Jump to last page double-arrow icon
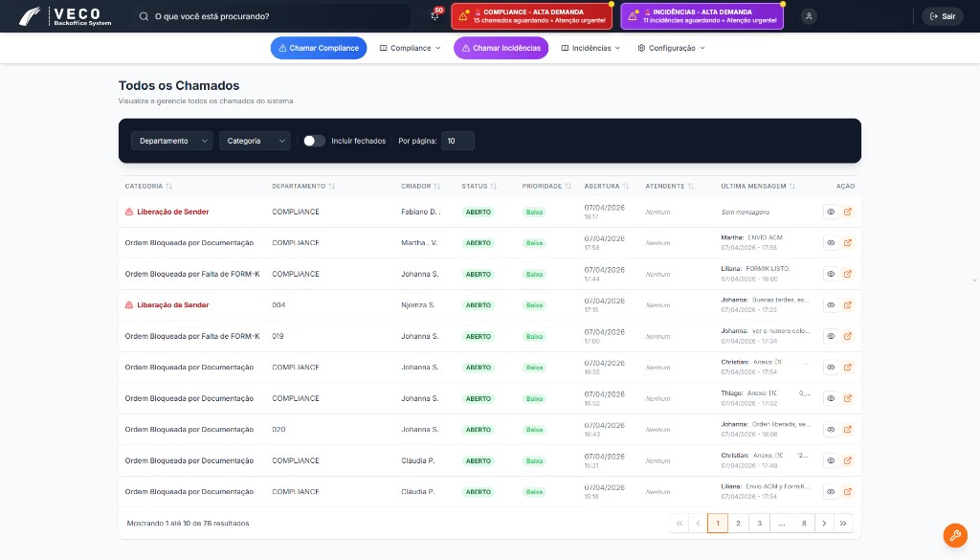This screenshot has height=560, width=980. [842, 524]
